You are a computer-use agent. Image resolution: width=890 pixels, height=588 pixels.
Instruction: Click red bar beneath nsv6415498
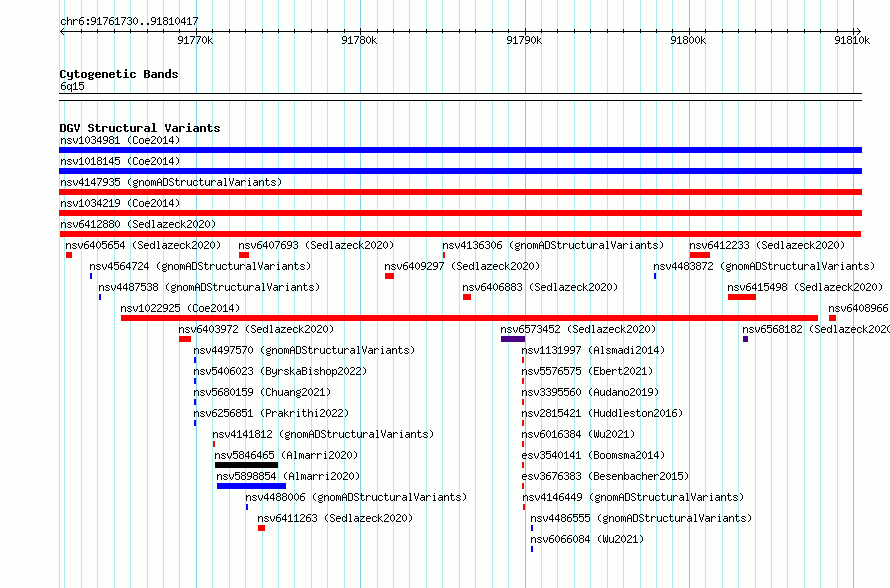[742, 297]
